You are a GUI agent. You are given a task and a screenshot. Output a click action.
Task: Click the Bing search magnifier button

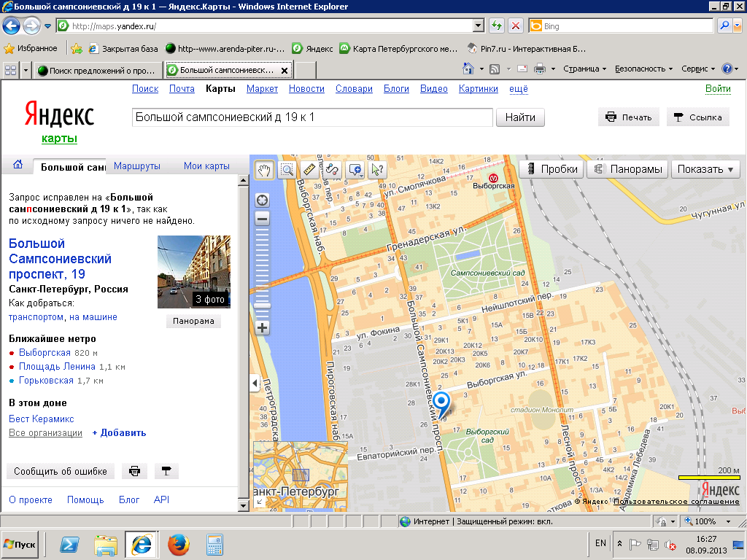[x=724, y=26]
